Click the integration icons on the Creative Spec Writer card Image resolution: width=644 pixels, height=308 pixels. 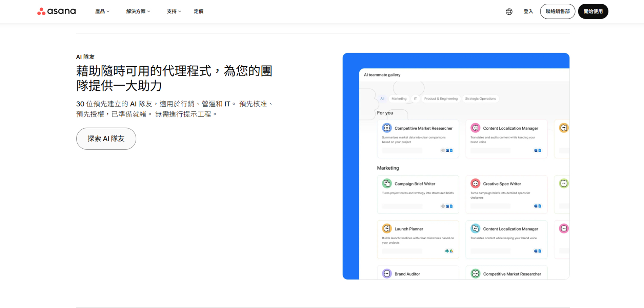(538, 206)
